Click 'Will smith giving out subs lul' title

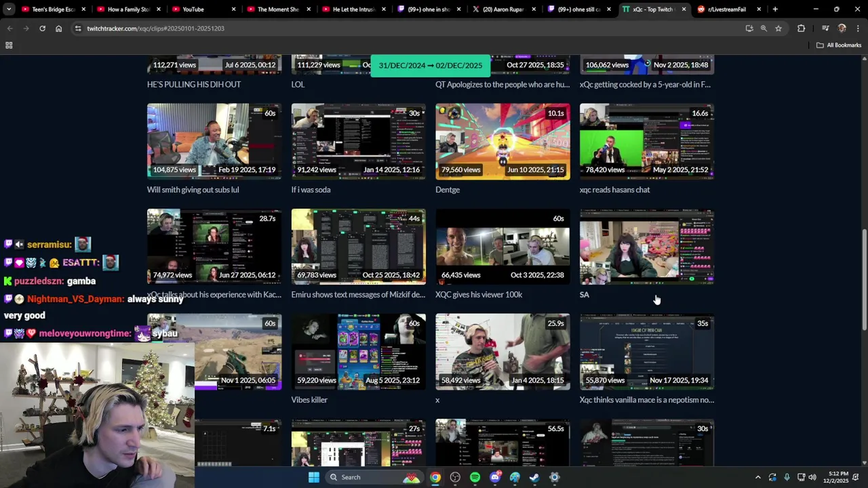pos(193,190)
